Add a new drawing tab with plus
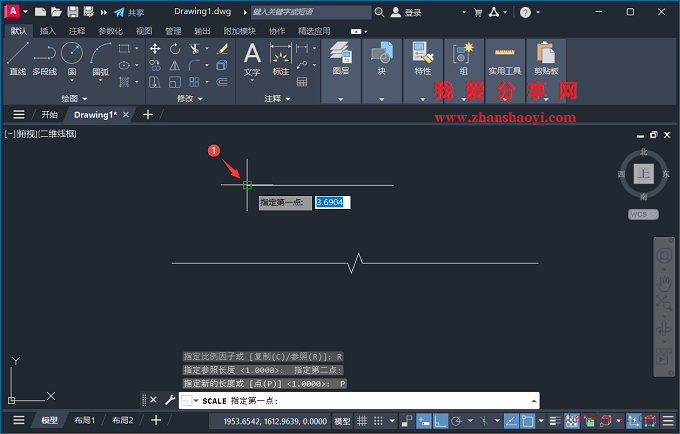This screenshot has width=680, height=434. 148,115
